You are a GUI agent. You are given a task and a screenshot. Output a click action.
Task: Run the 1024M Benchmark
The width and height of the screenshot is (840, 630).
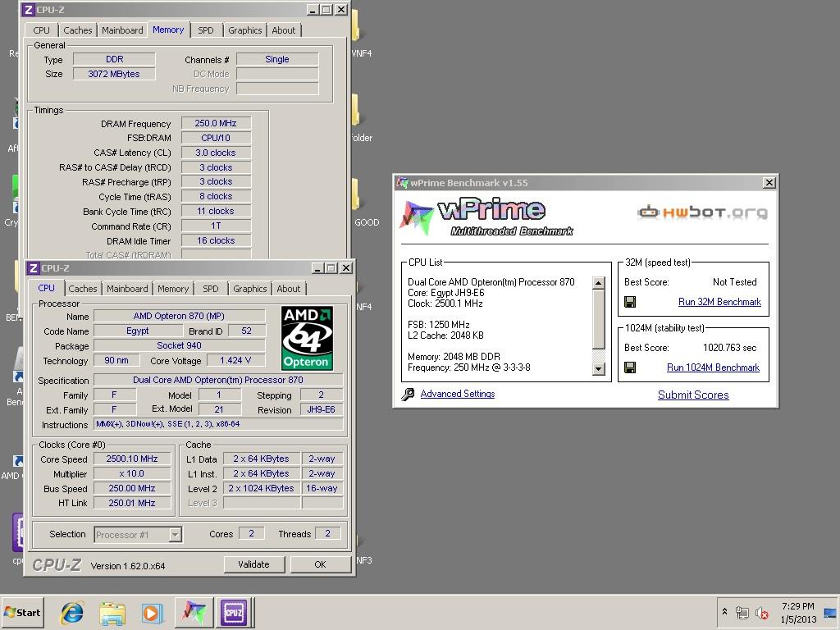(x=713, y=367)
